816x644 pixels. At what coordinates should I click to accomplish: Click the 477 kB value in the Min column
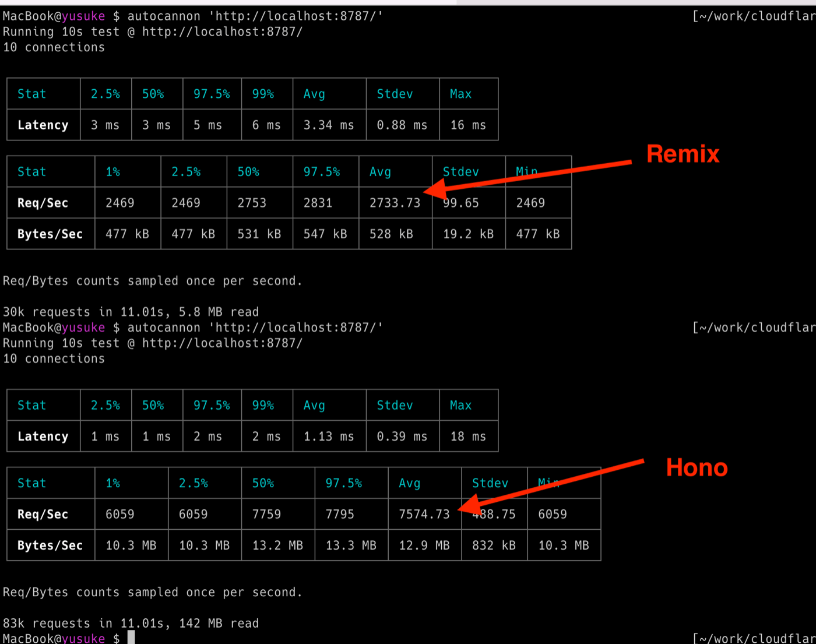[538, 234]
